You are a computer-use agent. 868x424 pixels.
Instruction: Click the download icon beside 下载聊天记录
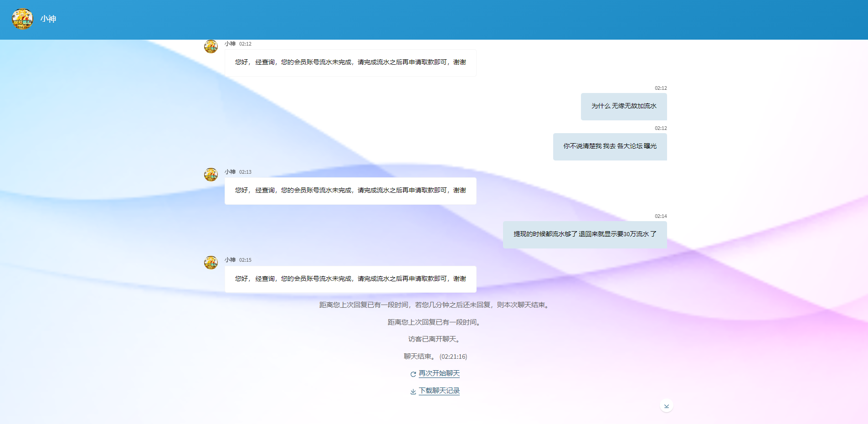413,392
